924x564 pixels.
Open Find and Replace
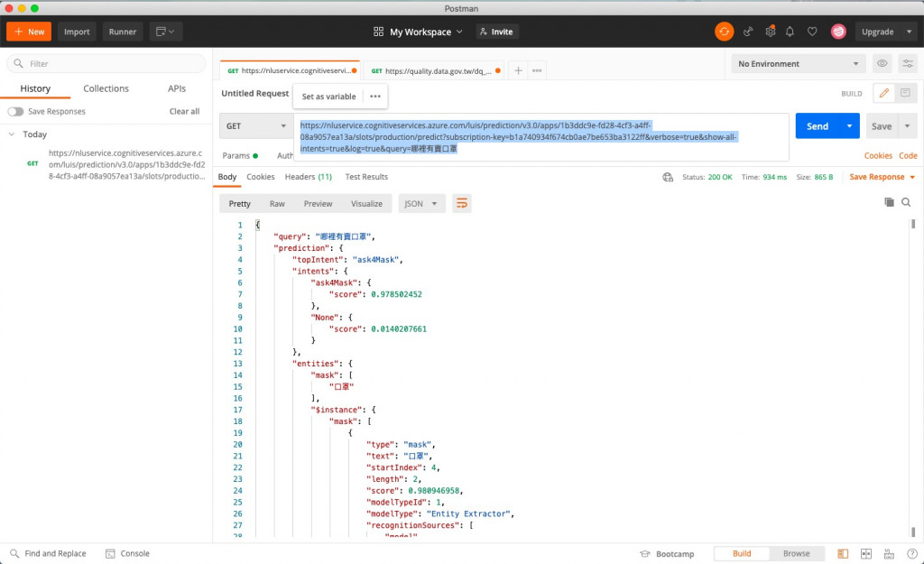click(x=49, y=553)
